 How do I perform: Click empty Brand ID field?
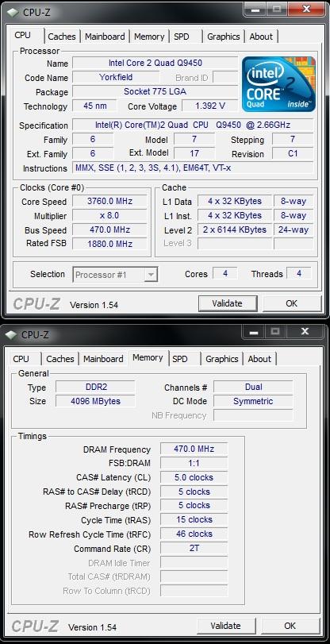click(225, 77)
